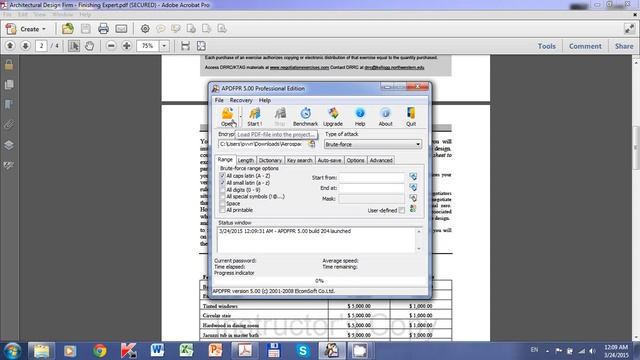The width and height of the screenshot is (640, 360).
Task: Switch to the Auto-save tab
Action: (x=329, y=160)
